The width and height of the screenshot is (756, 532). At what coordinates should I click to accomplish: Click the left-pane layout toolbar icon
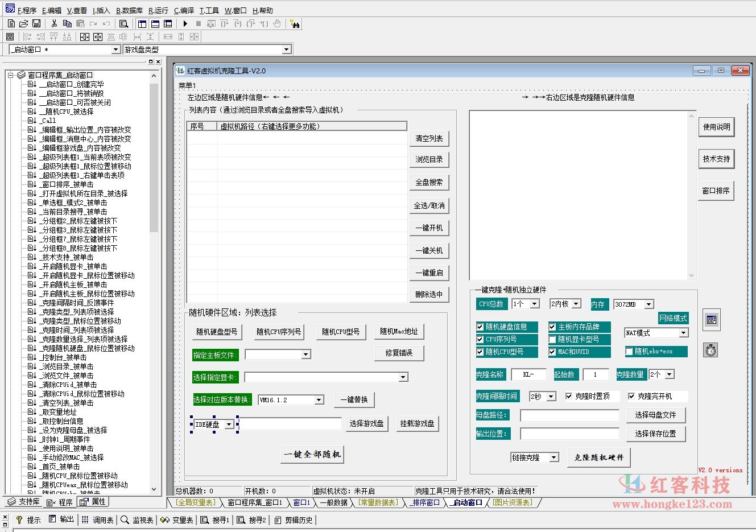142,24
